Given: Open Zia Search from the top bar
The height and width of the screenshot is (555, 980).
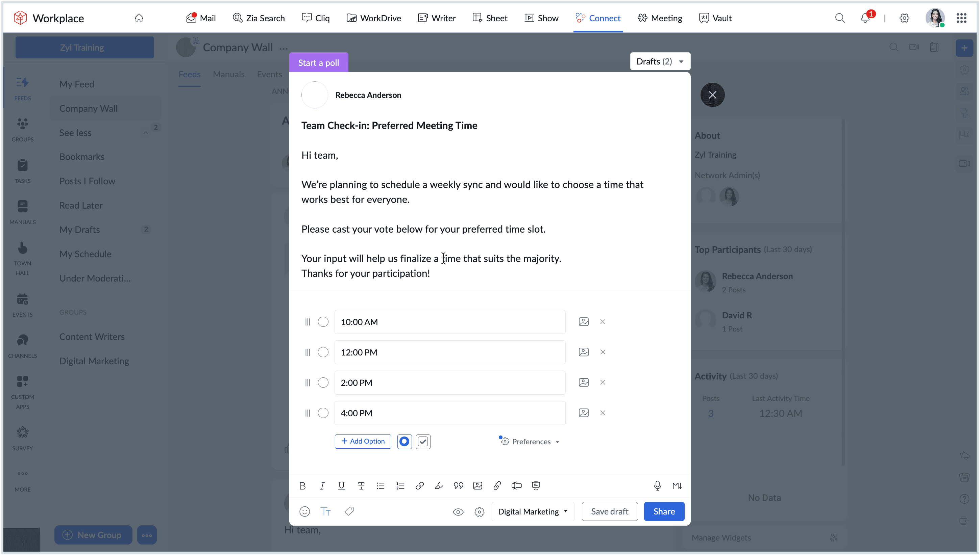Looking at the screenshot, I should [259, 18].
